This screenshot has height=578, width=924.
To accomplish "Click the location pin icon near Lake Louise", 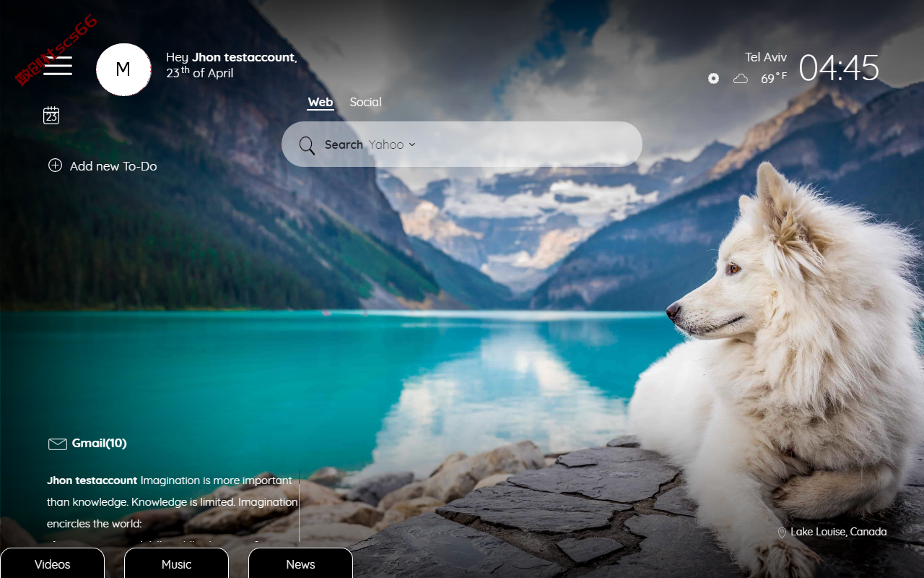I will 782,532.
